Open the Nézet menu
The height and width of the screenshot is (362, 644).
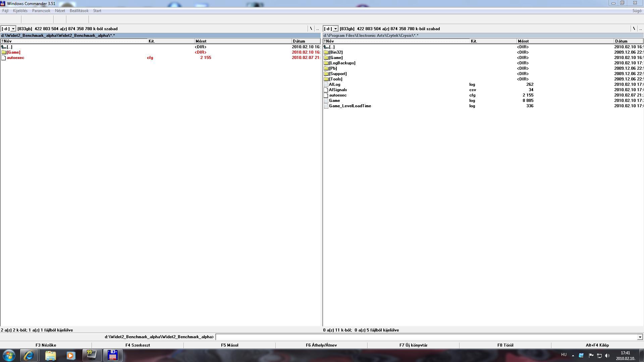pos(60,11)
